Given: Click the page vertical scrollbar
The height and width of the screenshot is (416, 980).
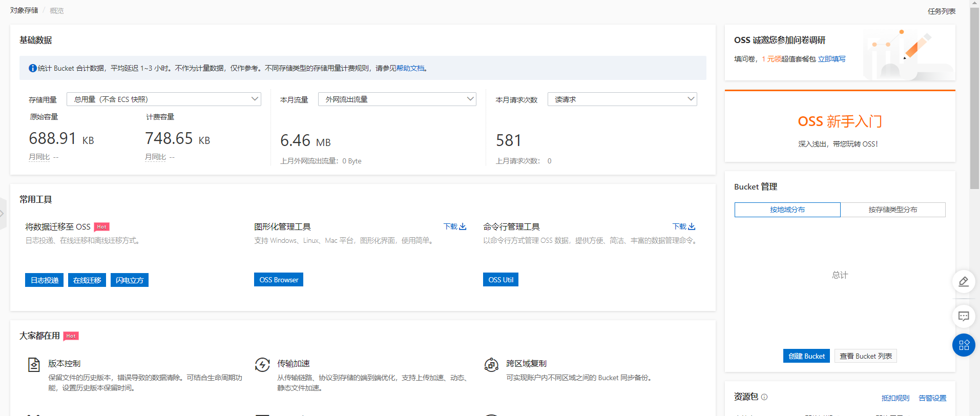Looking at the screenshot, I should pyautogui.click(x=974, y=97).
